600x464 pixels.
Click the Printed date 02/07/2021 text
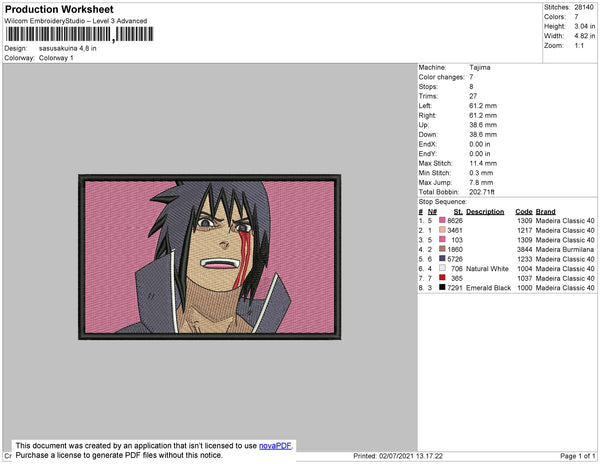pos(398,456)
